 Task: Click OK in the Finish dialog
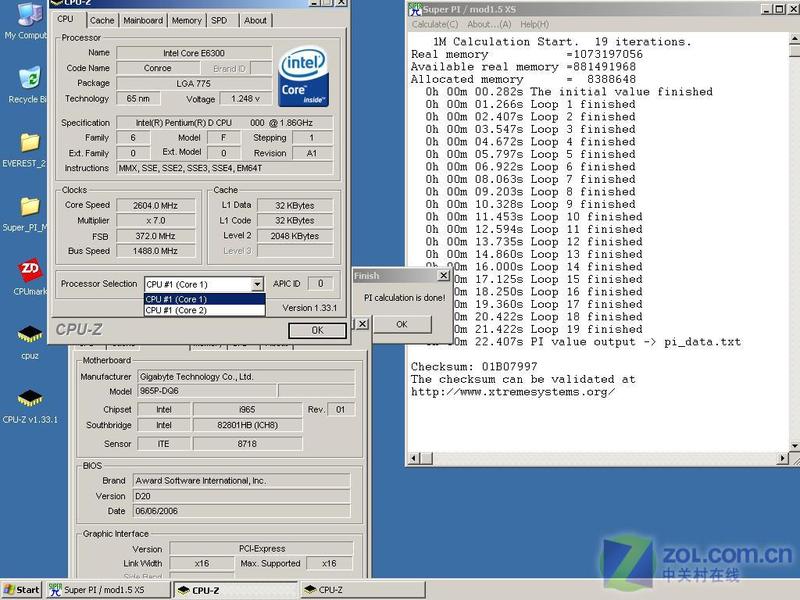[402, 324]
